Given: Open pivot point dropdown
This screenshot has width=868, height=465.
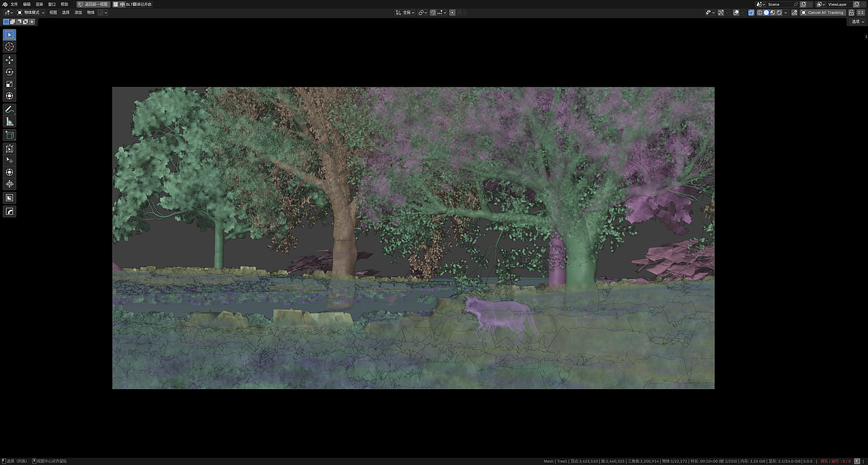Looking at the screenshot, I should coord(422,12).
